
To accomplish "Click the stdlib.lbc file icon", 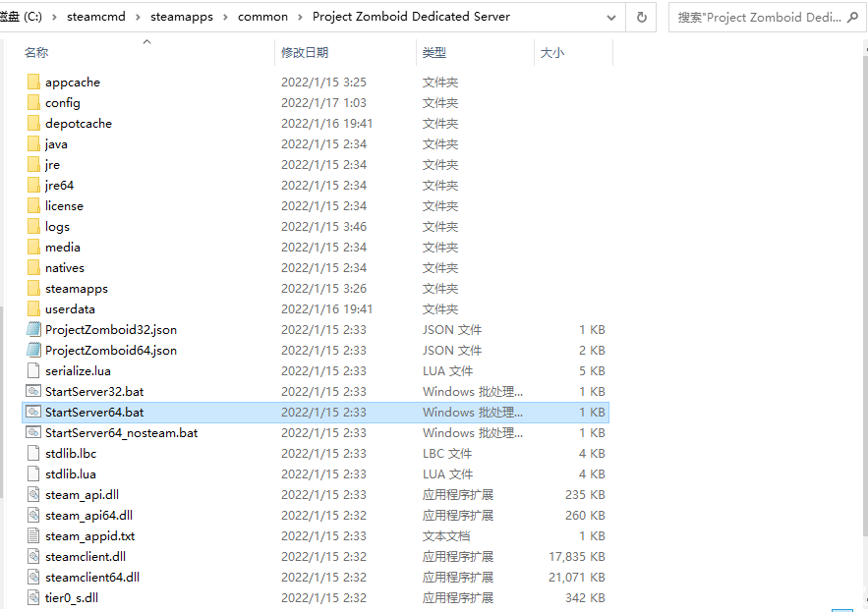I will click(33, 453).
